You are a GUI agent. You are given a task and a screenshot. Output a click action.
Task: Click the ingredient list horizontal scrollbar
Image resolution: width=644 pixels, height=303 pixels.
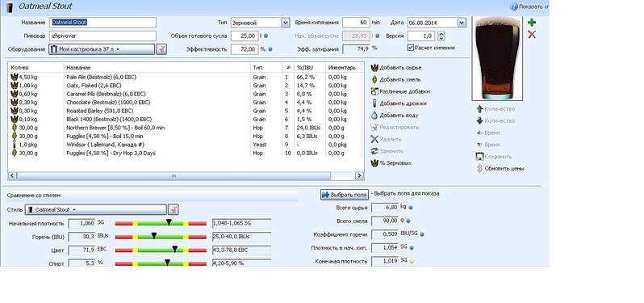(x=174, y=176)
